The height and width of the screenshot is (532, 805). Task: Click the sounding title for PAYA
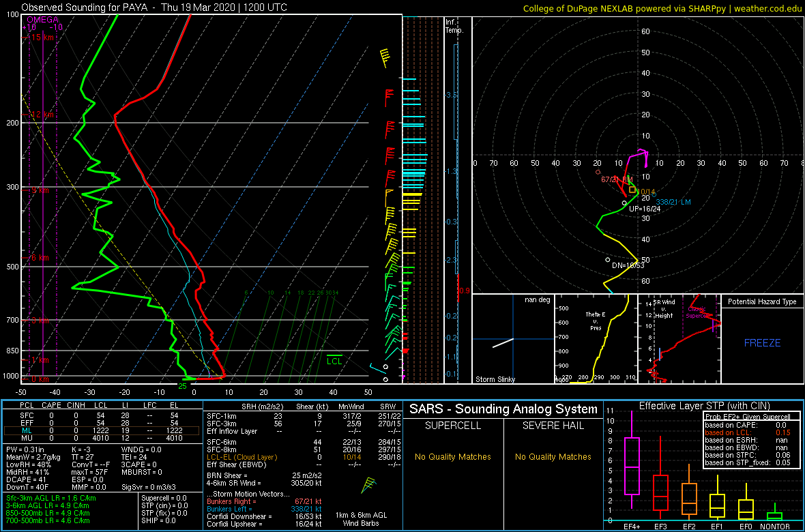tap(154, 8)
